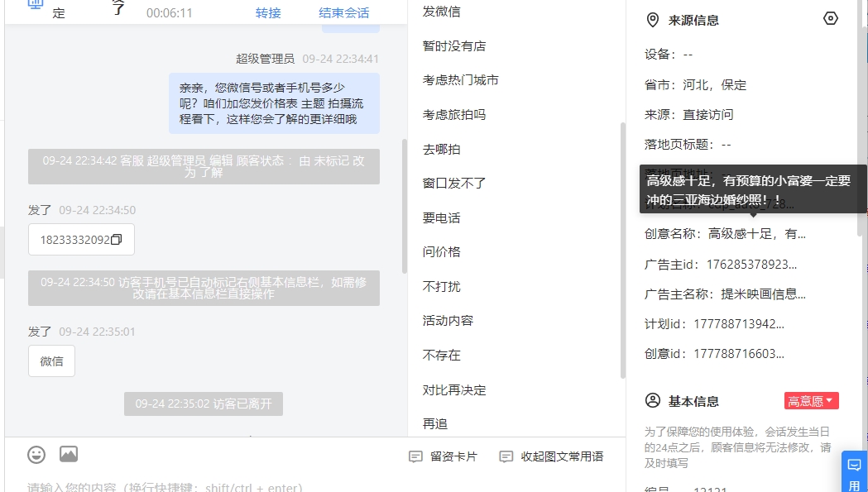Click the 创意名称 value text
Image resolution: width=868 pixels, height=492 pixels.
coord(757,233)
